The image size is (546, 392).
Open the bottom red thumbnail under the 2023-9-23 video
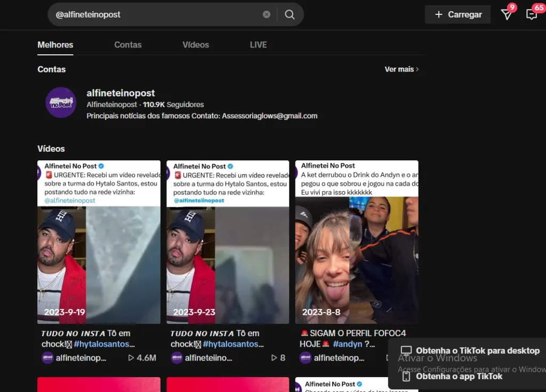[x=228, y=385]
